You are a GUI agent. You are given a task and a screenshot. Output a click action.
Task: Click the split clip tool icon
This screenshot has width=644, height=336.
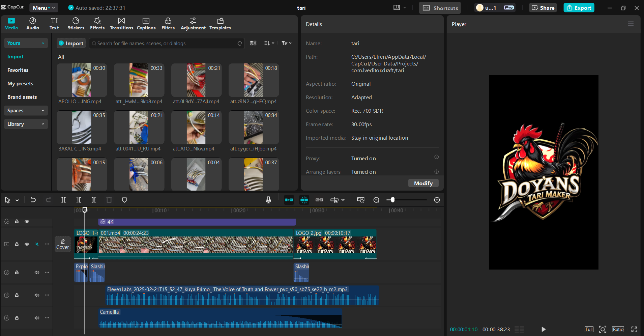[63, 200]
